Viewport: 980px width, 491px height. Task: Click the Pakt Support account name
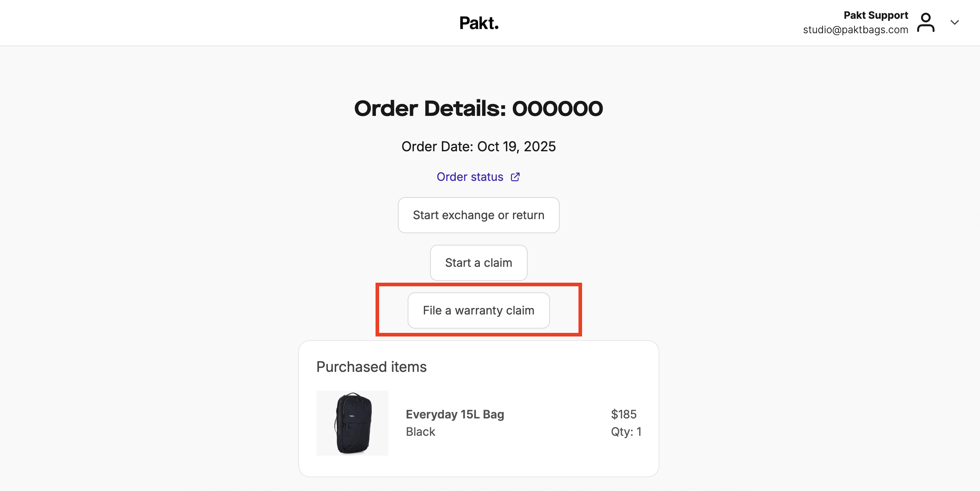coord(875,15)
